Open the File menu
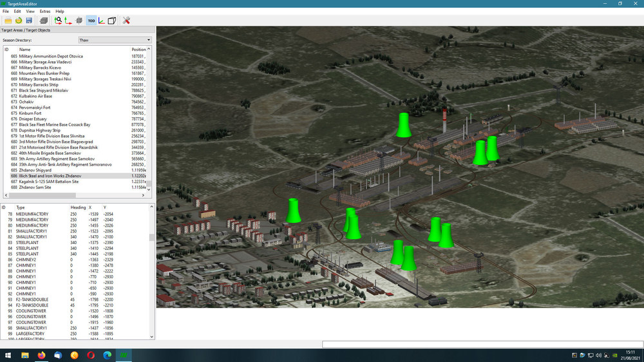The image size is (644, 362). [x=6, y=12]
